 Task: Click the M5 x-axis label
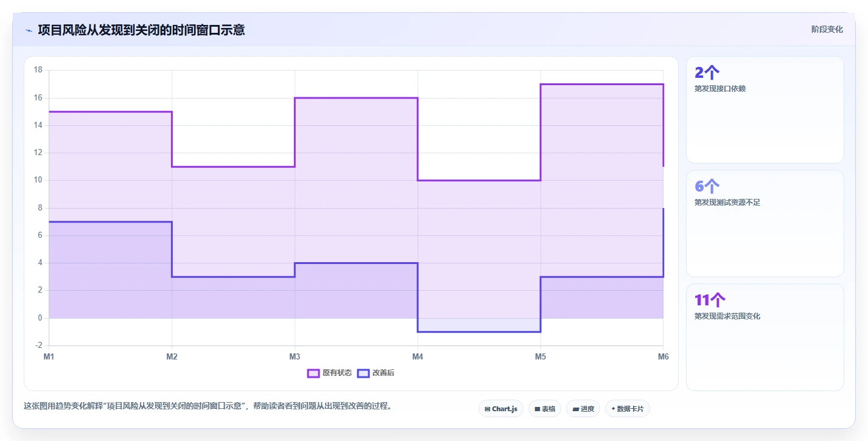click(x=541, y=357)
